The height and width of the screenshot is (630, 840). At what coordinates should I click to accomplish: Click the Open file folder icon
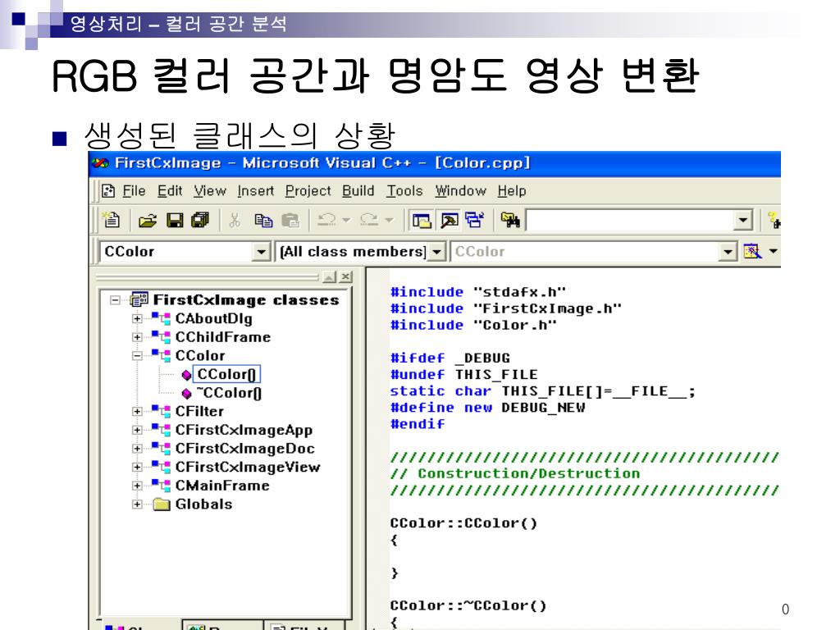pyautogui.click(x=148, y=220)
